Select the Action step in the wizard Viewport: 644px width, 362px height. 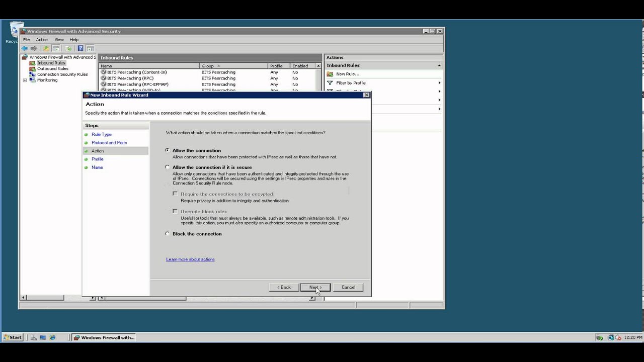pyautogui.click(x=98, y=151)
